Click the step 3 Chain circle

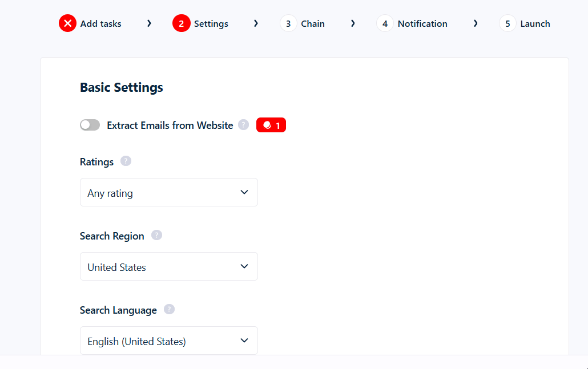click(x=288, y=23)
